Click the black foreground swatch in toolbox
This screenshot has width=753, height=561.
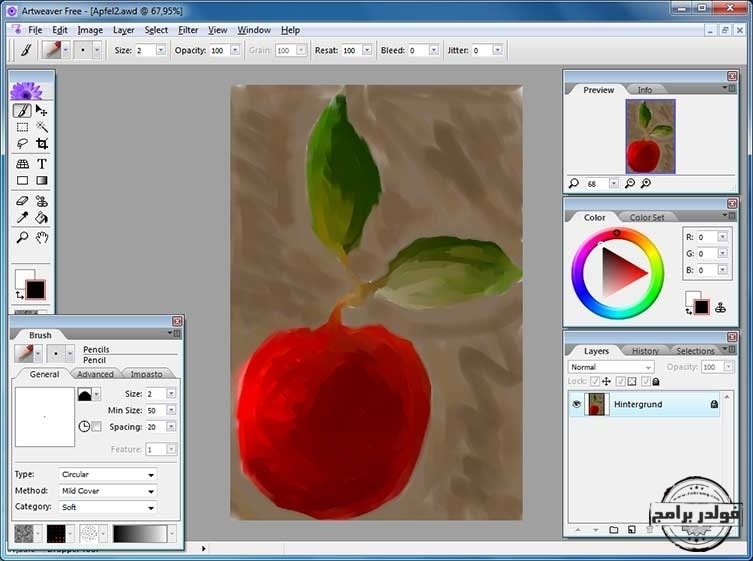36,290
